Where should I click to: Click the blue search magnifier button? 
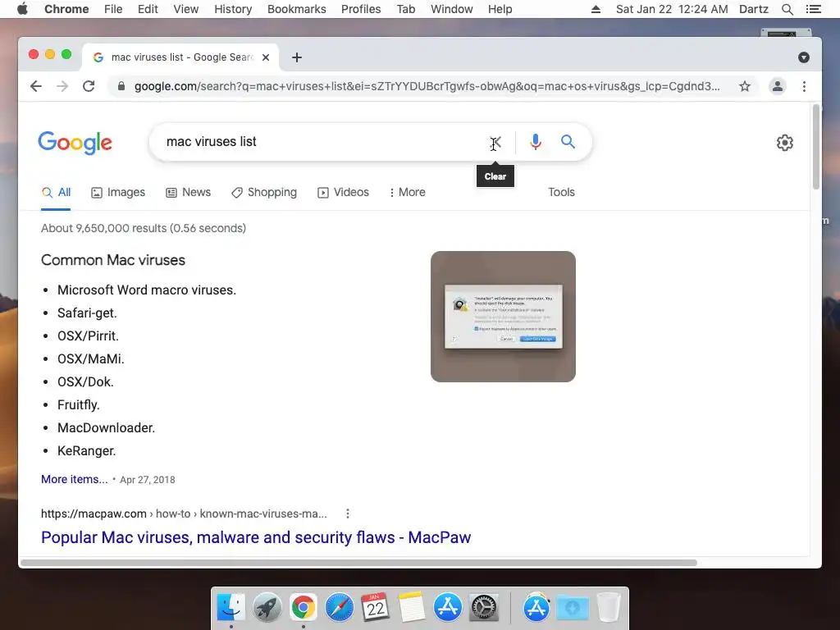tap(568, 141)
